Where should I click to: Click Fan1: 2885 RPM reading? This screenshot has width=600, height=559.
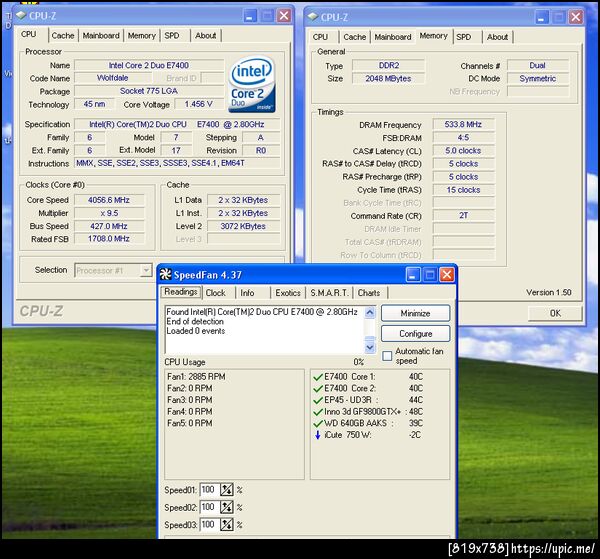coord(196,377)
